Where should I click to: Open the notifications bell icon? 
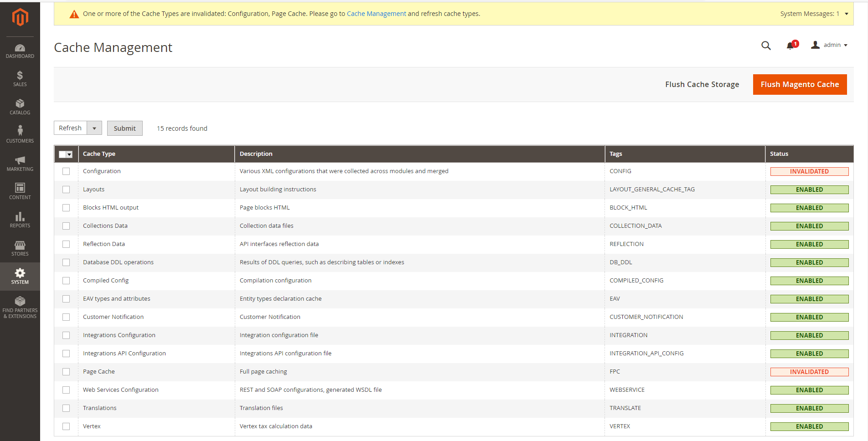tap(790, 46)
